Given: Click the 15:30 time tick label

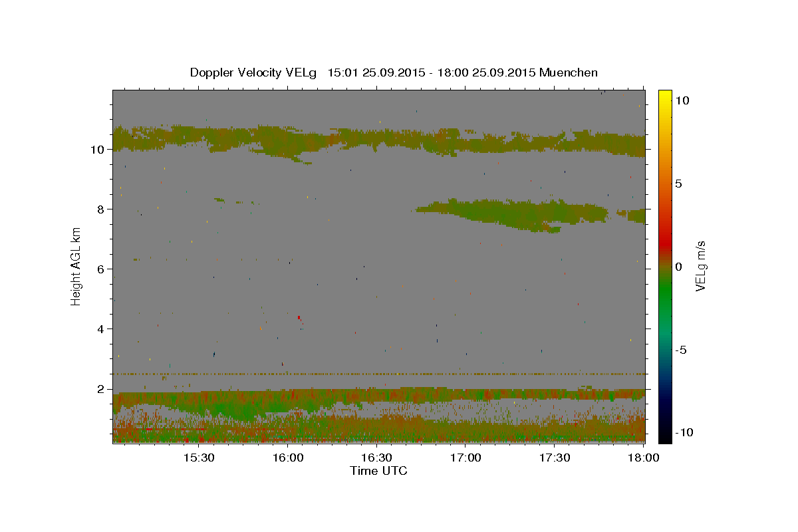Looking at the screenshot, I should coord(198,458).
